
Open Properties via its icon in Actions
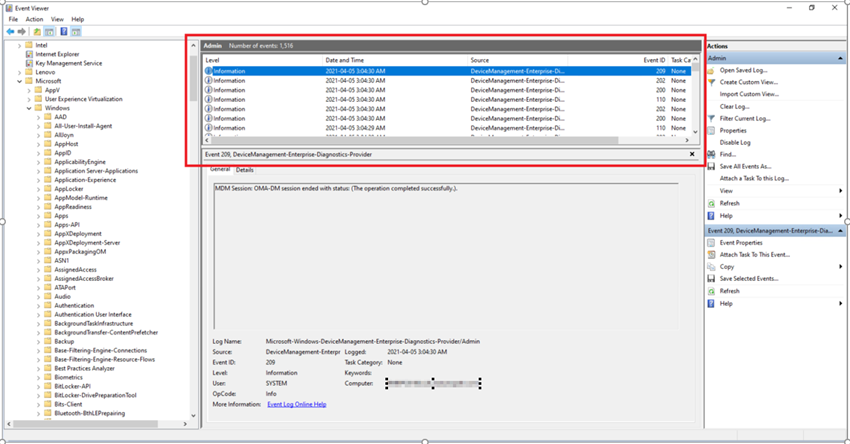tap(711, 131)
